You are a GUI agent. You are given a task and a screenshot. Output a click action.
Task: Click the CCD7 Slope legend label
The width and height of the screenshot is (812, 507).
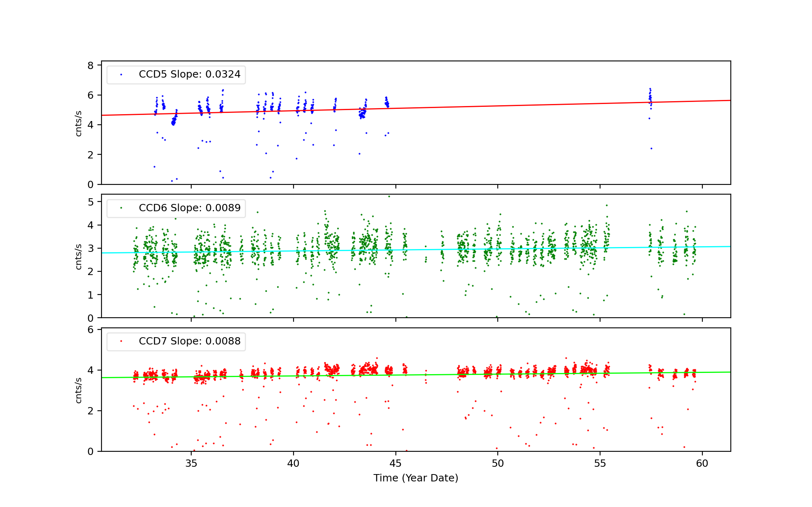coord(189,341)
